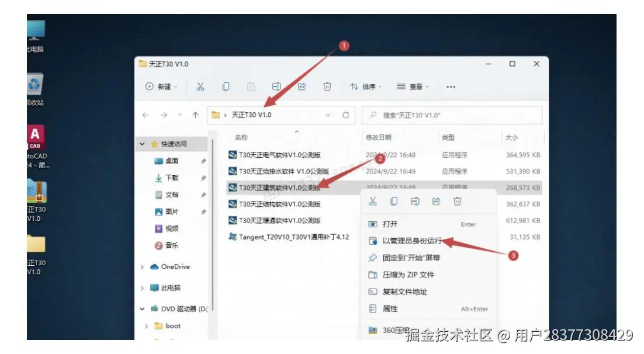
Task: Collapse the DVD 驱动器 (D:) node
Action: [142, 309]
